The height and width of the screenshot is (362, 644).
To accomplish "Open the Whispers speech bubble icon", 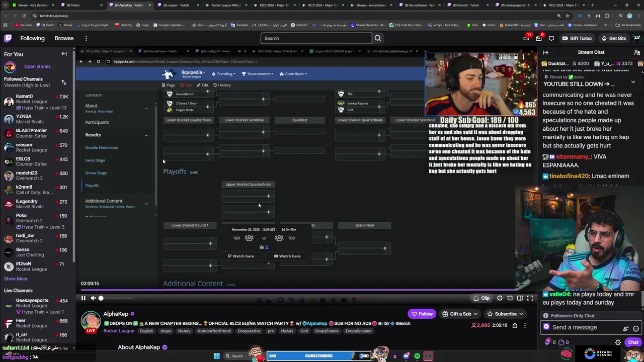I will click(551, 38).
